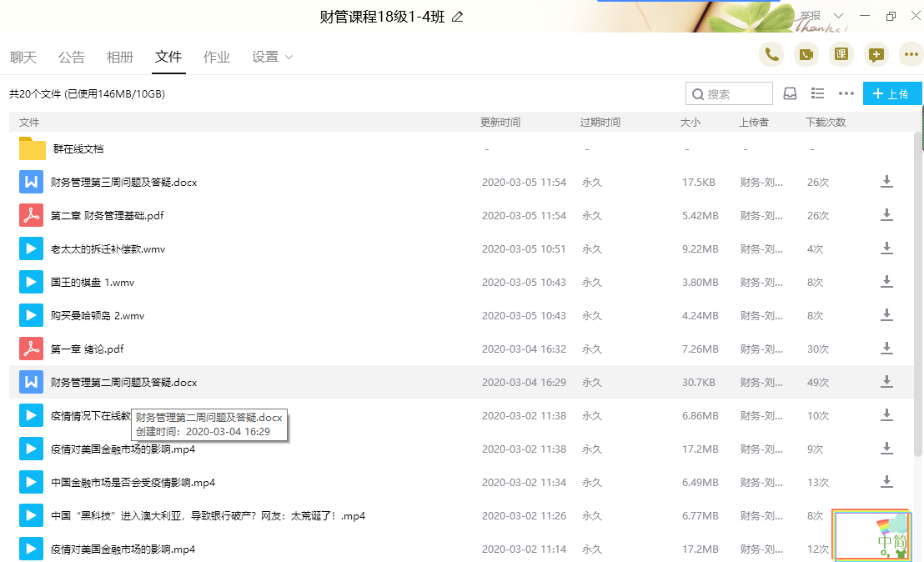This screenshot has width=924, height=562.
Task: Select the 11:14 疫情对美国金融市场的影响.mp4 name
Action: pyautogui.click(x=123, y=549)
